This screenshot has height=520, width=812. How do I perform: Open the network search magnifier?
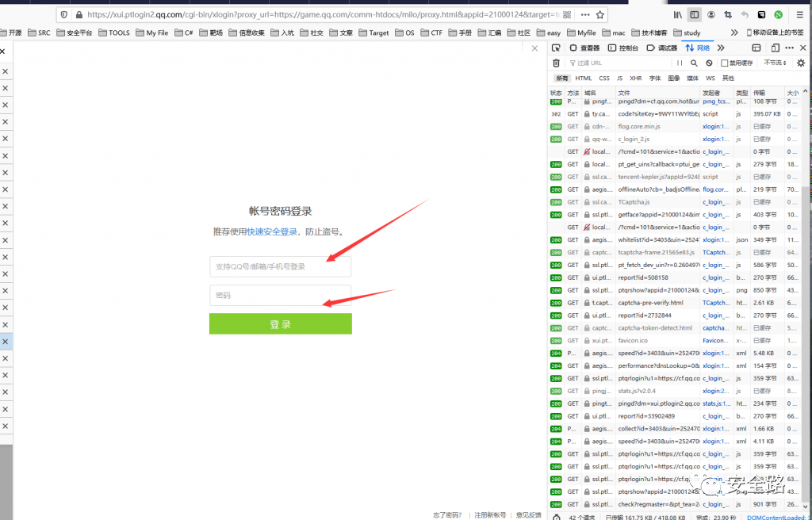pyautogui.click(x=694, y=63)
